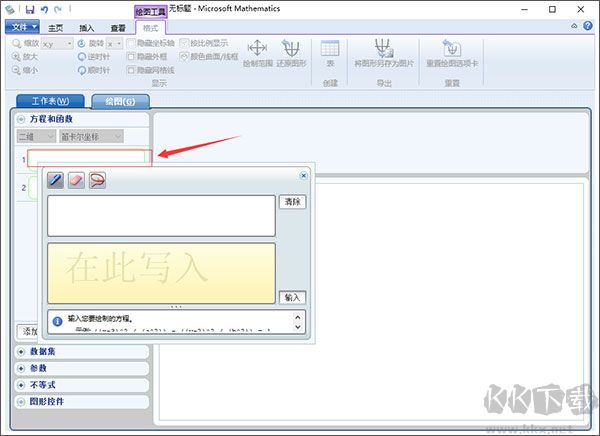The height and width of the screenshot is (436, 600).
Task: Toggle 隐藏外框 hide frame checkbox
Action: coord(131,57)
